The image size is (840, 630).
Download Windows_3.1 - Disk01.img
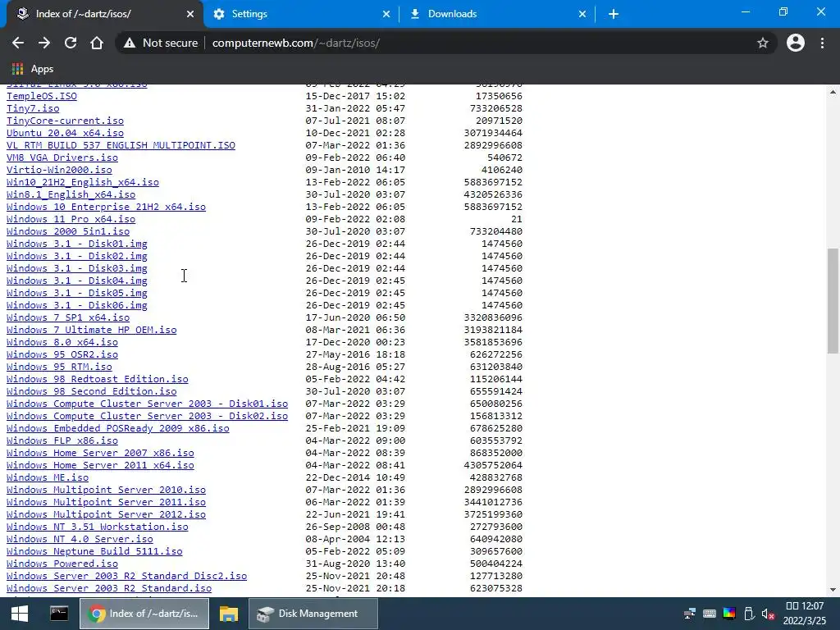(x=76, y=244)
